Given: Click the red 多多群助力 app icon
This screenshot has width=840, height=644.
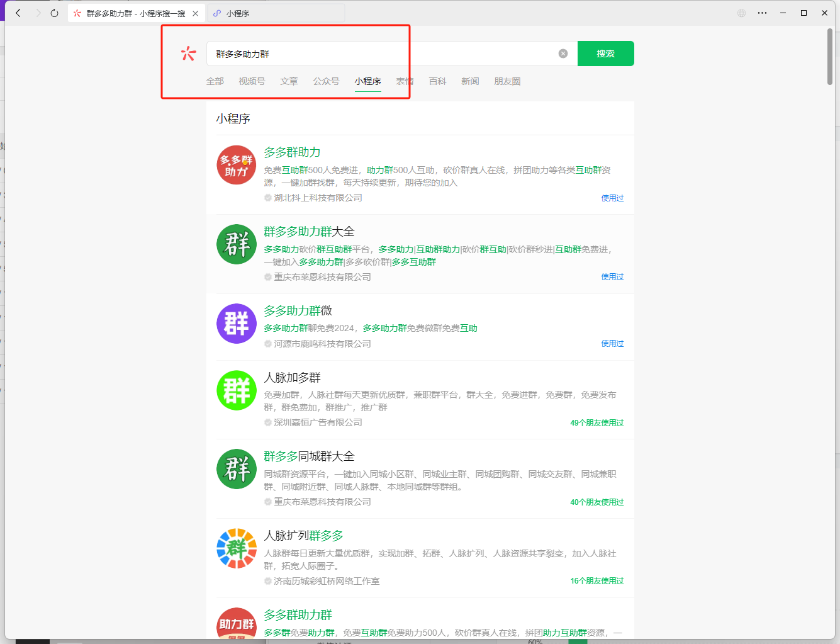Looking at the screenshot, I should click(237, 165).
